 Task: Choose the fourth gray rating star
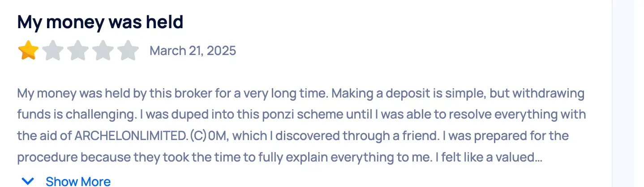[103, 50]
